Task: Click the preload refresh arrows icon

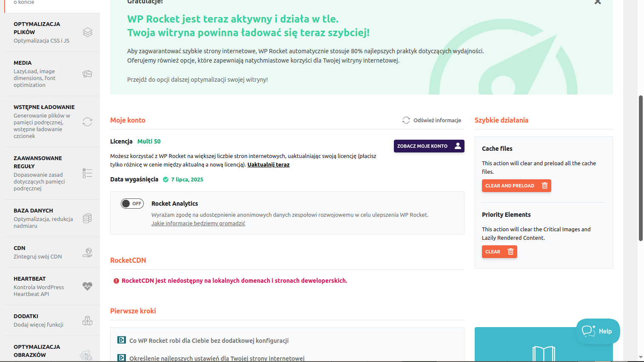Action: click(88, 122)
